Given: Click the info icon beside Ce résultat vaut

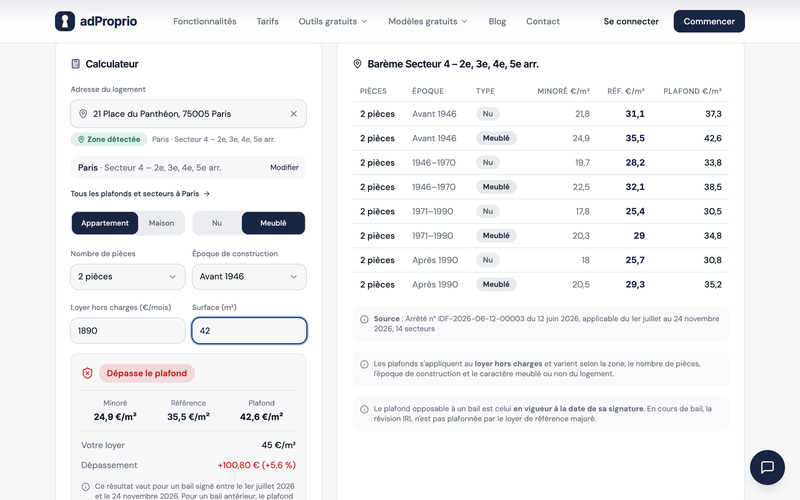Looking at the screenshot, I should (86, 487).
